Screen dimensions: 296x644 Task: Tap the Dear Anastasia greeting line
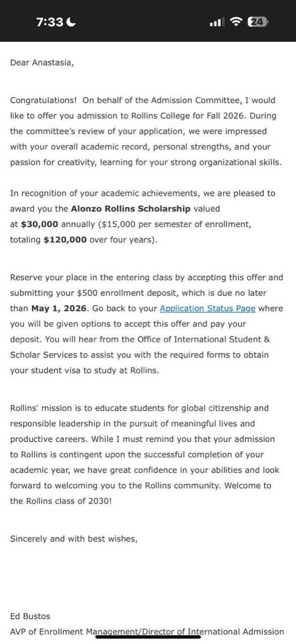point(42,63)
